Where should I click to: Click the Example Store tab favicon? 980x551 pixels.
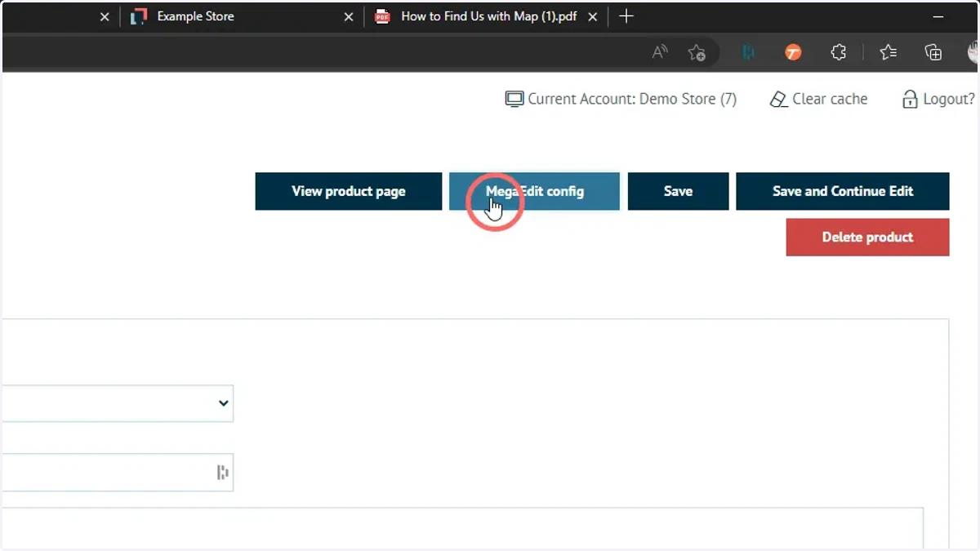(139, 16)
